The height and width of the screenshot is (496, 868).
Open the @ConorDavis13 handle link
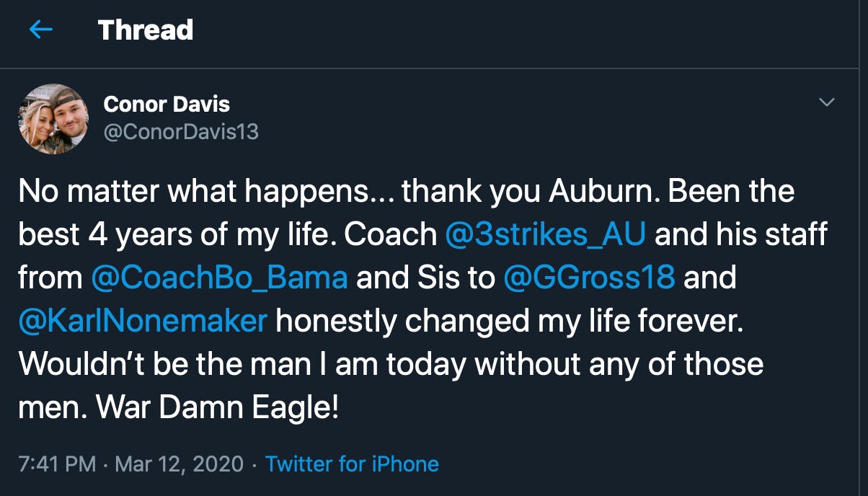[181, 132]
